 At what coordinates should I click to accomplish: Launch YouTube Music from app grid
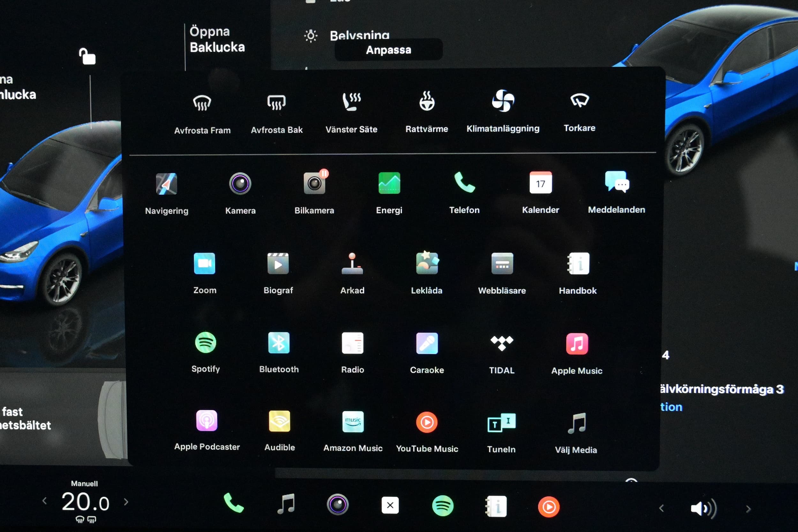point(427,432)
